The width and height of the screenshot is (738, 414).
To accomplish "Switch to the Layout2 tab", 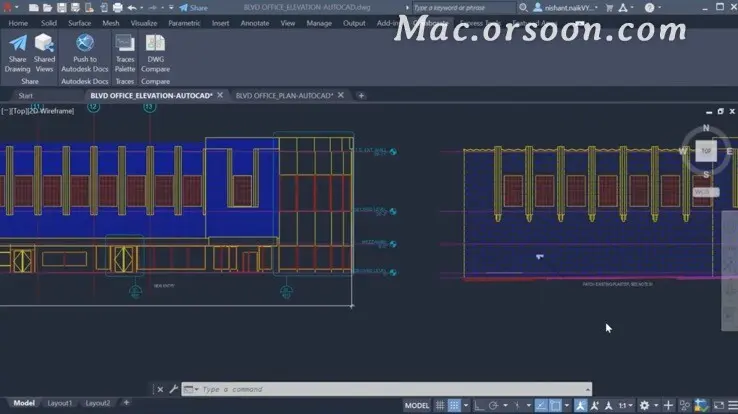I will pos(97,403).
